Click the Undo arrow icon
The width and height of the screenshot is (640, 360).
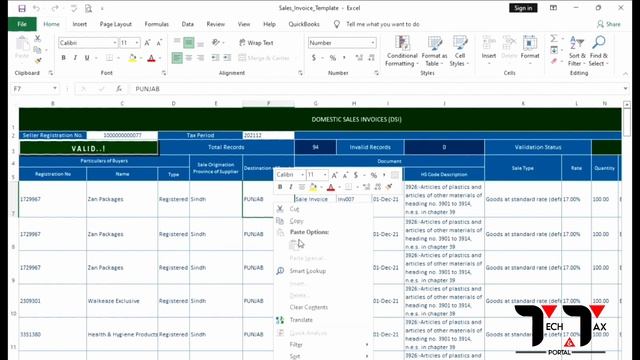(36, 8)
